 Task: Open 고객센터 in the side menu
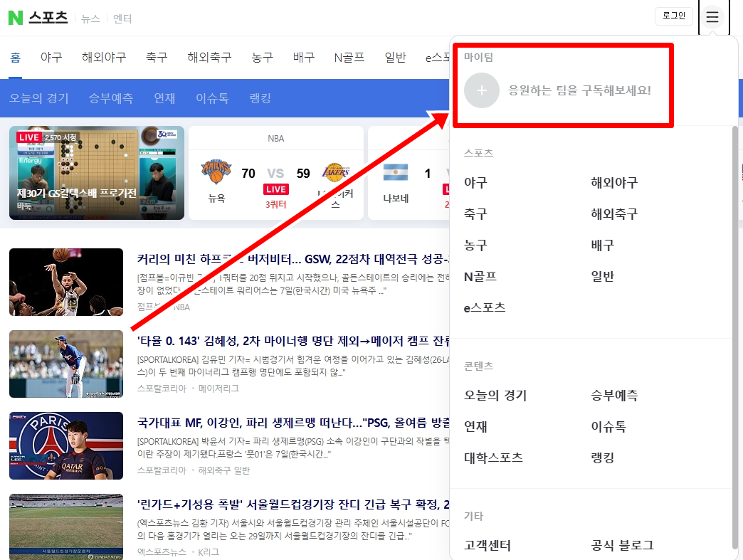point(487,546)
